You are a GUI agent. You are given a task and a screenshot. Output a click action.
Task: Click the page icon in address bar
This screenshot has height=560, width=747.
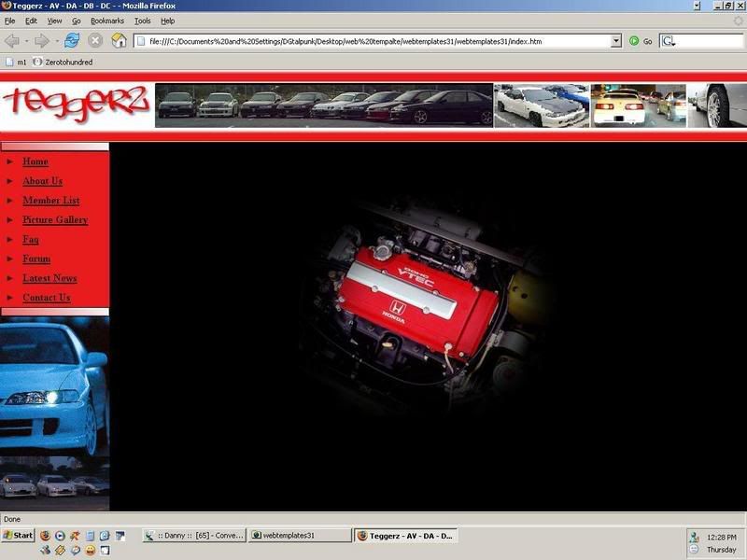pyautogui.click(x=141, y=41)
